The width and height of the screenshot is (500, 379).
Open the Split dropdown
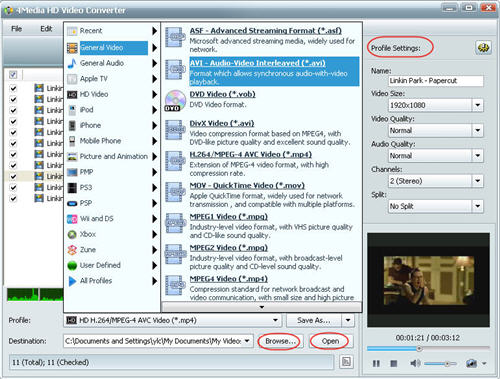(477, 206)
